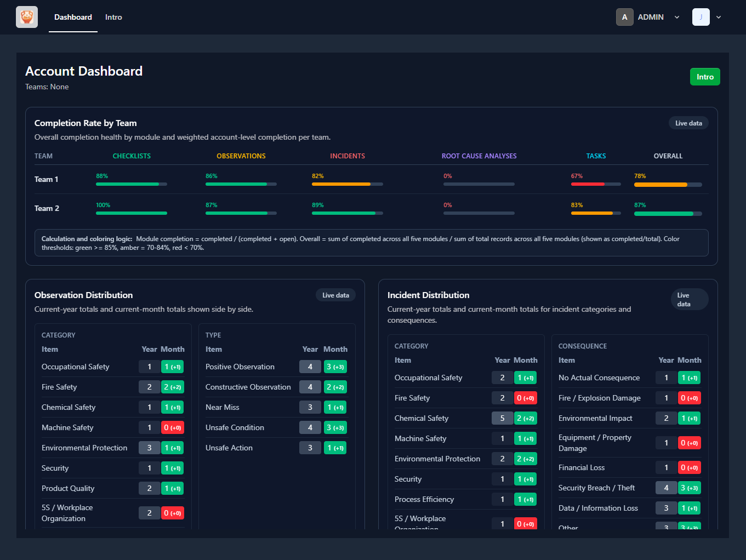
Task: Select the INCIDENTS column header
Action: tap(348, 156)
